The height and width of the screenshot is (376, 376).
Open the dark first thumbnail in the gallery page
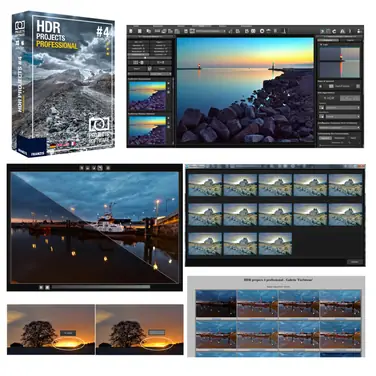click(x=216, y=303)
